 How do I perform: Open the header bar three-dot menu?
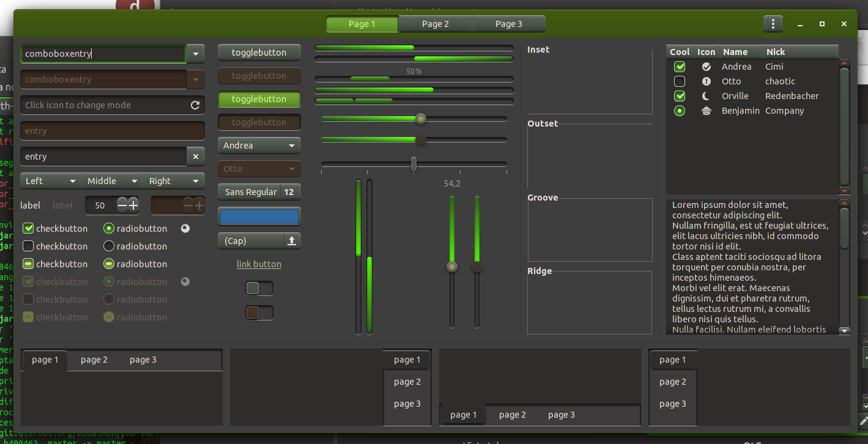click(x=773, y=24)
